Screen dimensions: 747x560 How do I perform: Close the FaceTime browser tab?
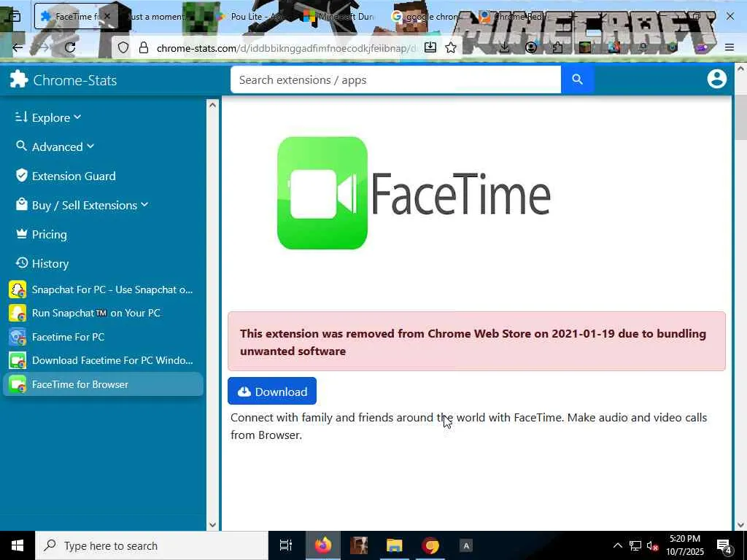coord(107,16)
